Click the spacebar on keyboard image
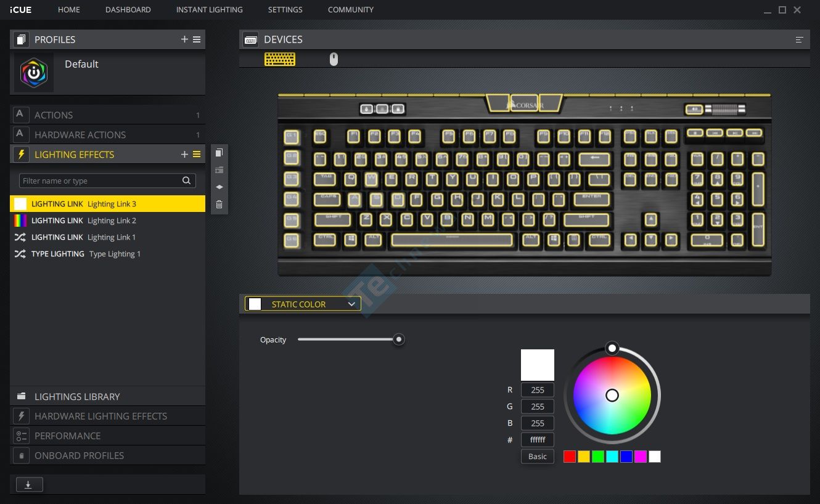820x504 pixels. (452, 240)
